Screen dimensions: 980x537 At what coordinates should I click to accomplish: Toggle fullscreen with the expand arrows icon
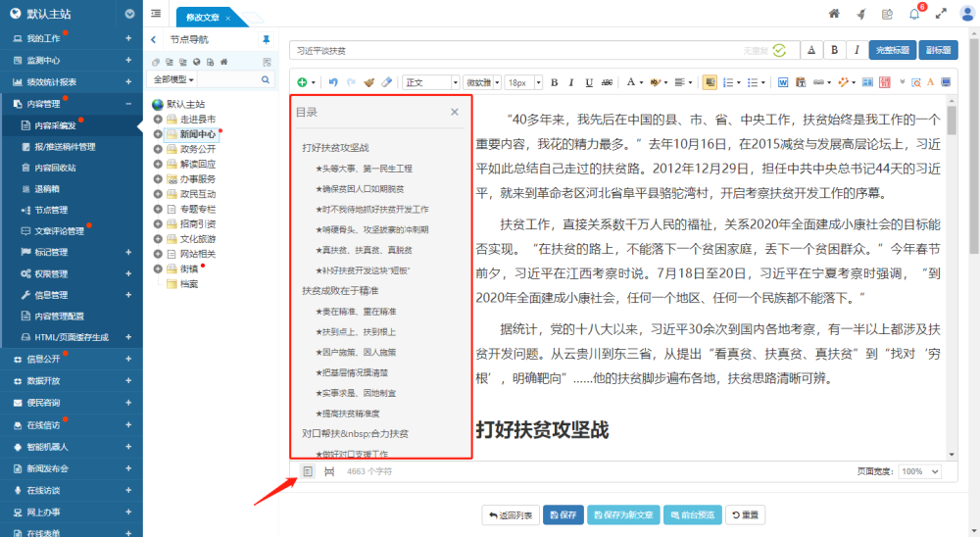coord(941,14)
